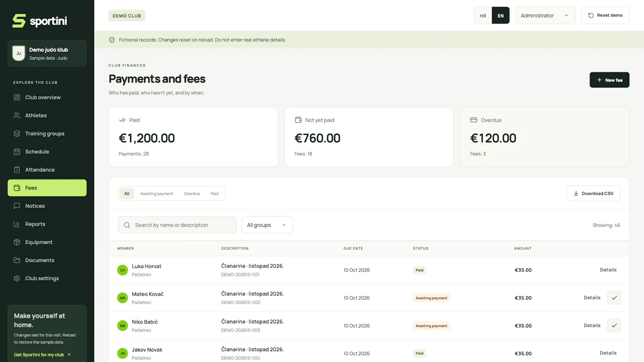
Task: Switch language to EN
Action: coord(501,16)
